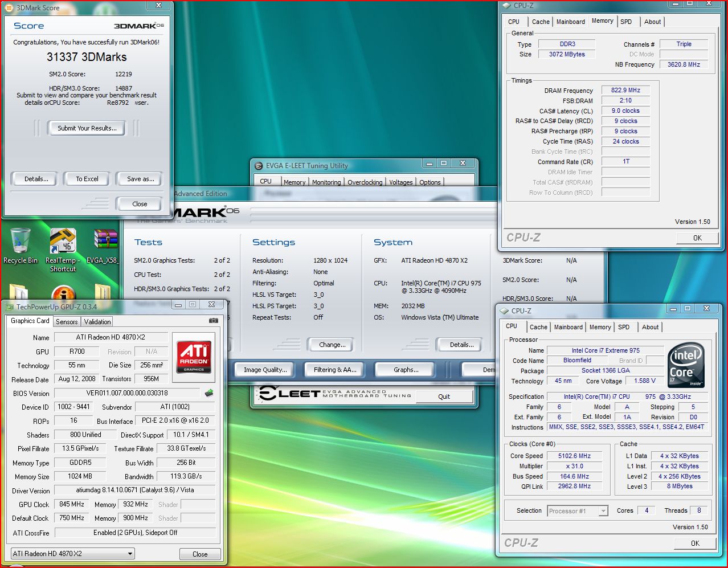The image size is (728, 568).
Task: Open Cache tab in upper CPU-Z window
Action: (x=541, y=22)
